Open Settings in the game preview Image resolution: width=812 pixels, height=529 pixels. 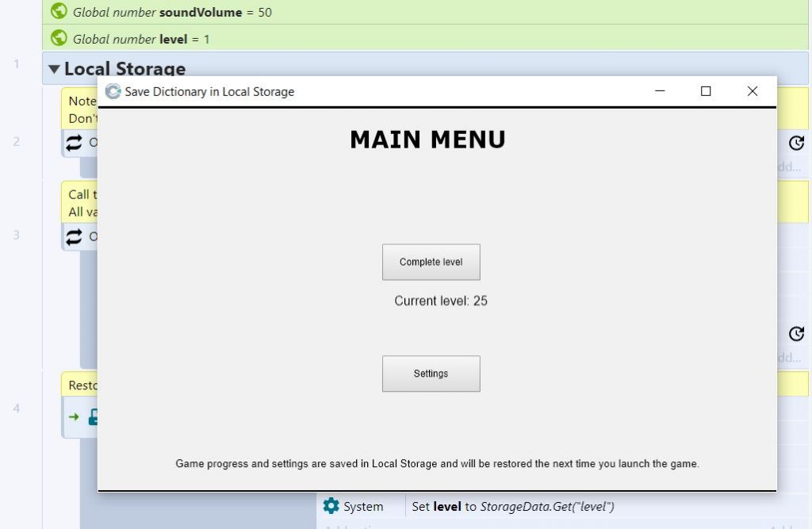[431, 373]
